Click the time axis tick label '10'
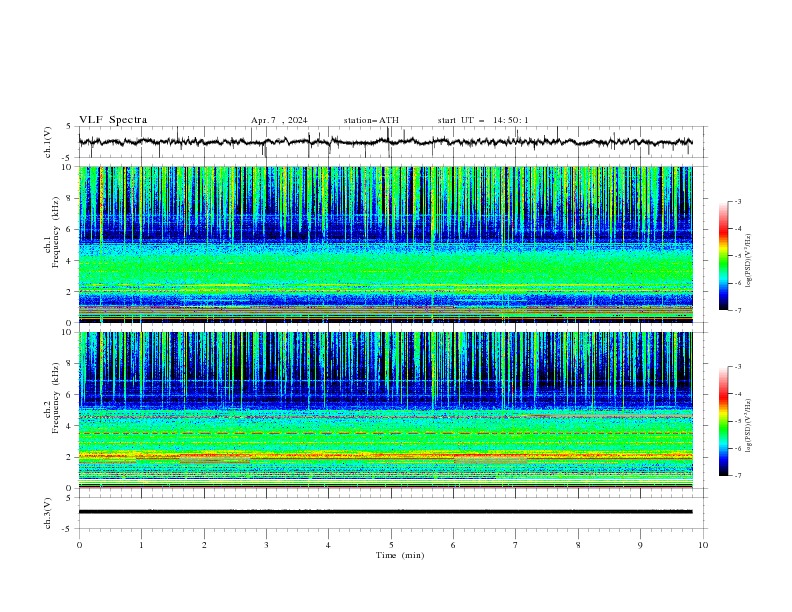792x612 pixels. click(x=703, y=545)
